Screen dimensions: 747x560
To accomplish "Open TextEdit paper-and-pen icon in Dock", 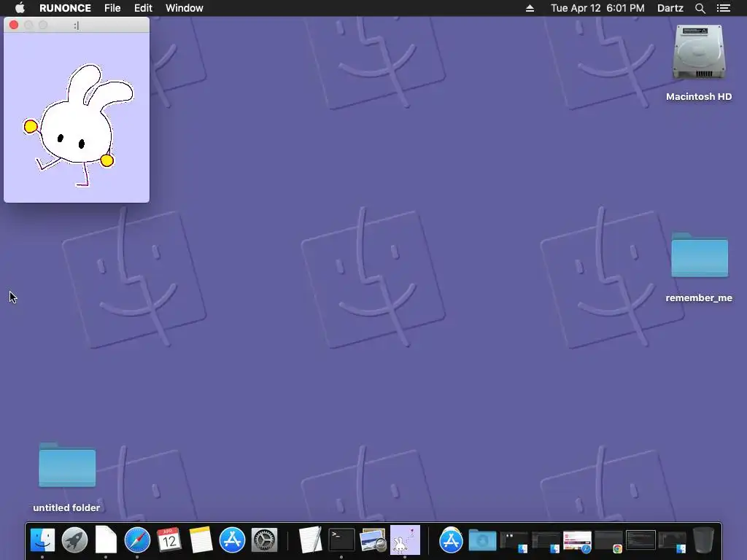I will (310, 540).
